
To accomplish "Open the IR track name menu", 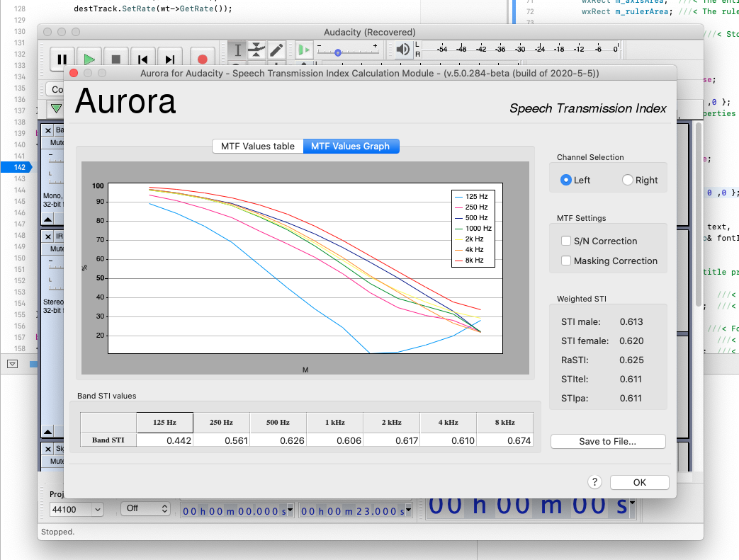I will tap(60, 236).
